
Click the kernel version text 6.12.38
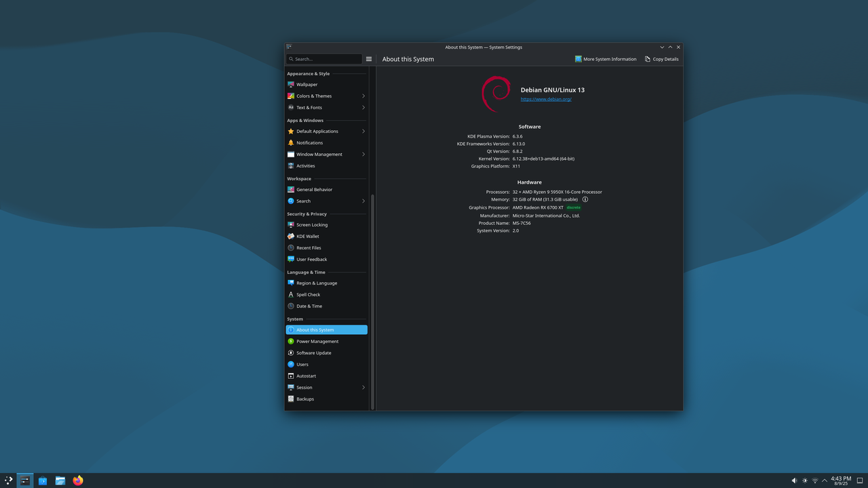point(543,159)
